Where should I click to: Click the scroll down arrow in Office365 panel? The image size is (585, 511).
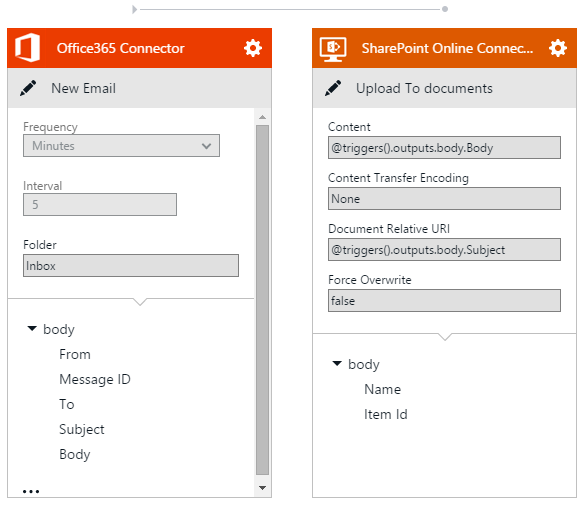pyautogui.click(x=262, y=488)
